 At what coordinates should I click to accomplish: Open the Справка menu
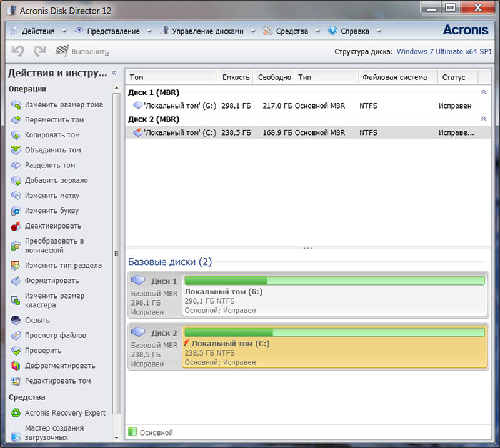click(x=355, y=31)
